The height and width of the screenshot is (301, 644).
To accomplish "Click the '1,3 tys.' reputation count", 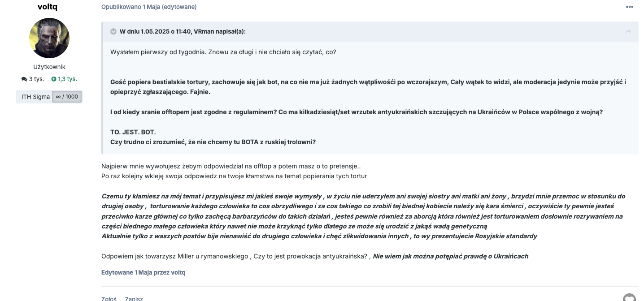I will (x=67, y=79).
